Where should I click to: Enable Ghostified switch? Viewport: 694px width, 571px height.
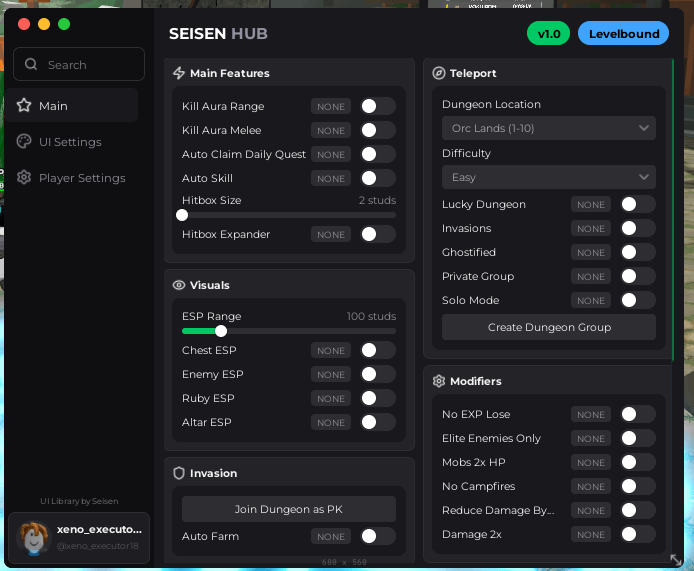[x=638, y=252]
